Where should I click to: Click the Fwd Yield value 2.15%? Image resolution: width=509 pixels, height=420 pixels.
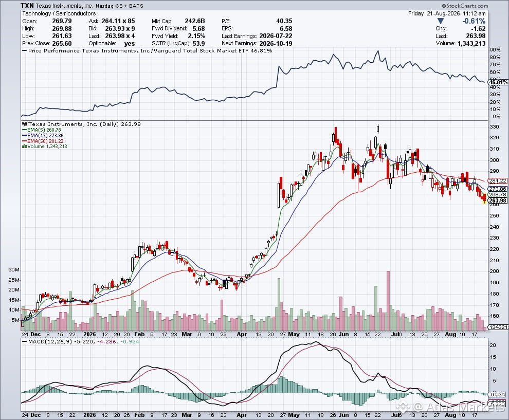[x=196, y=36]
